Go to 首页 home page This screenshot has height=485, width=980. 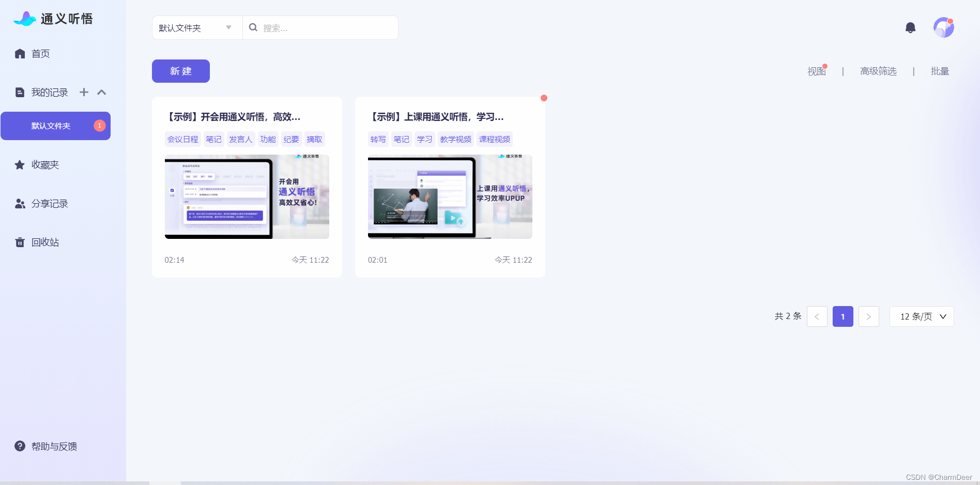click(40, 54)
